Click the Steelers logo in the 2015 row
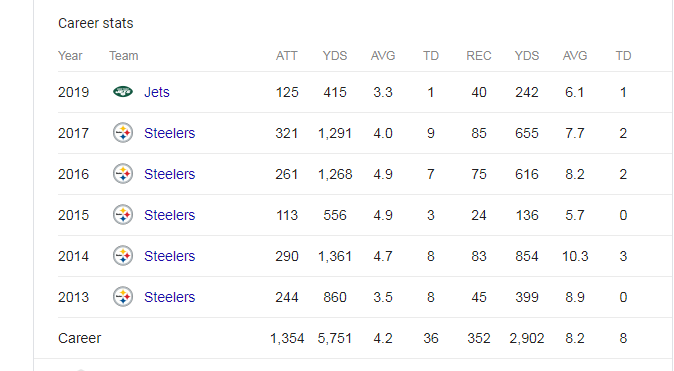 [x=123, y=215]
